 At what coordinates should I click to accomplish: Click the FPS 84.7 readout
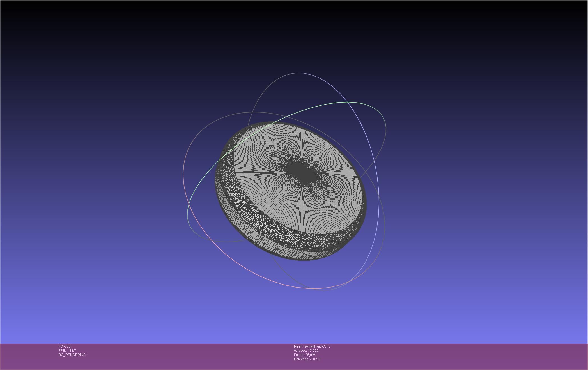click(67, 351)
